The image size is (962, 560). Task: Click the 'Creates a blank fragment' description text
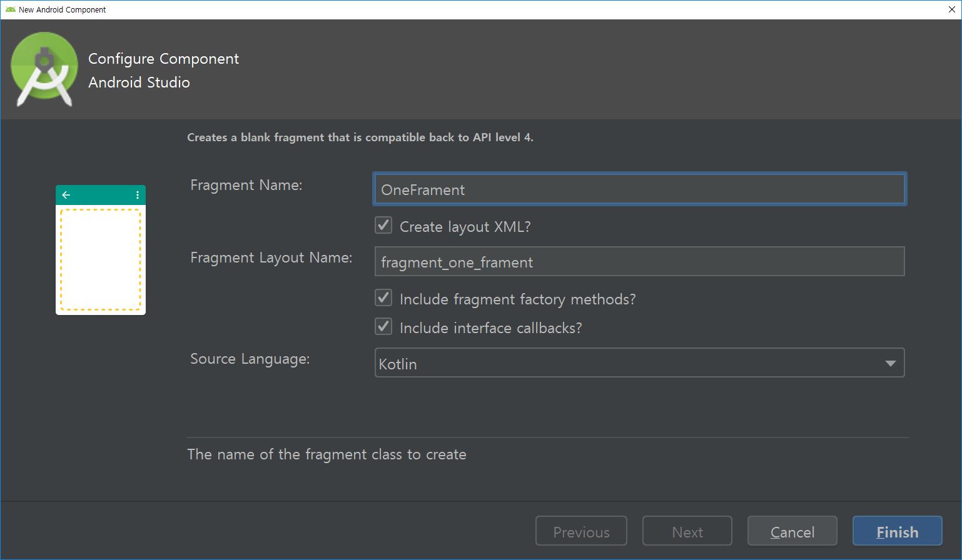(x=360, y=137)
